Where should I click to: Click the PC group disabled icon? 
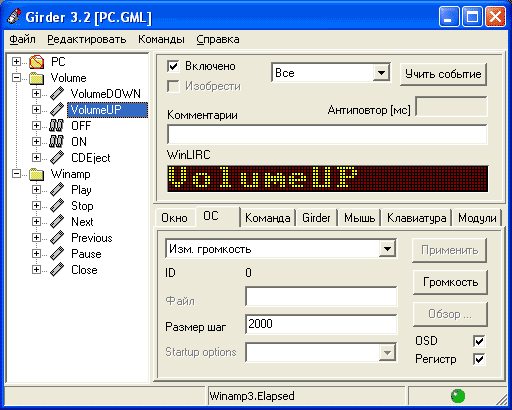(x=37, y=62)
